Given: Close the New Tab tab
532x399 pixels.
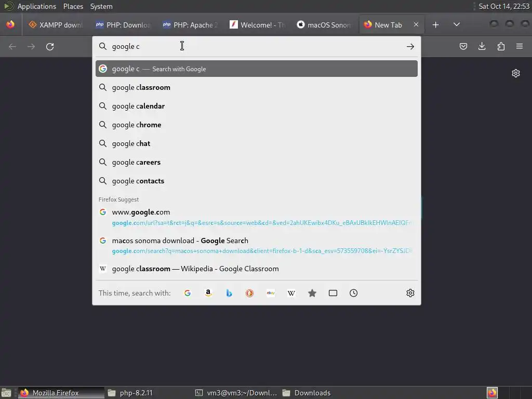Looking at the screenshot, I should (x=416, y=25).
